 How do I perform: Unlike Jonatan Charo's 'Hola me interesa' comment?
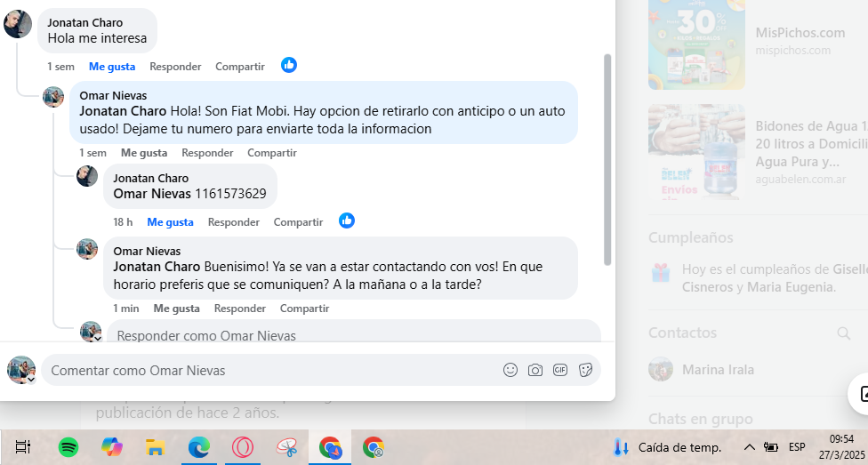click(112, 67)
